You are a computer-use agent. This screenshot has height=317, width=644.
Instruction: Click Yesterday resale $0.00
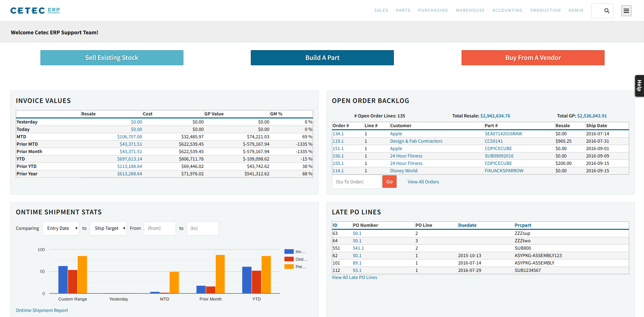coord(136,122)
